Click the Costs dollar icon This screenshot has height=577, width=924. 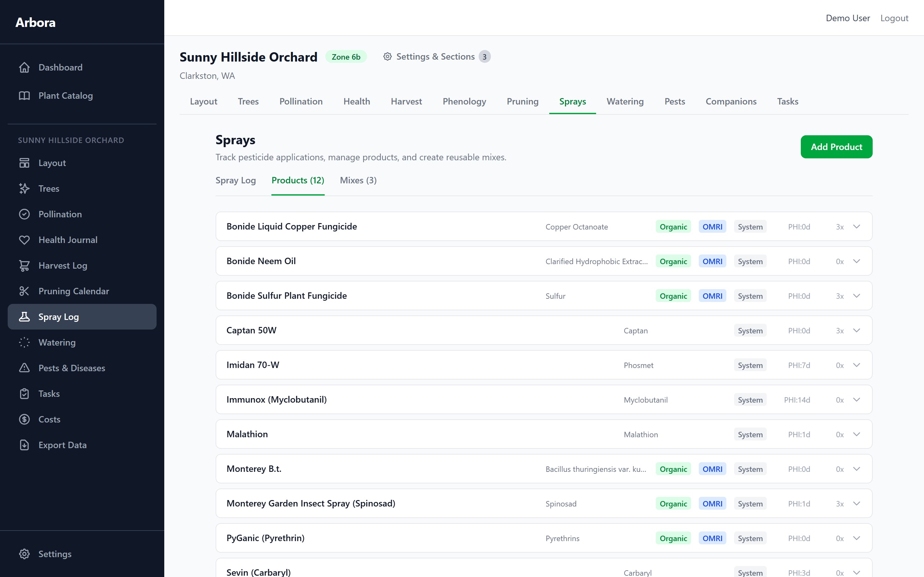click(24, 419)
